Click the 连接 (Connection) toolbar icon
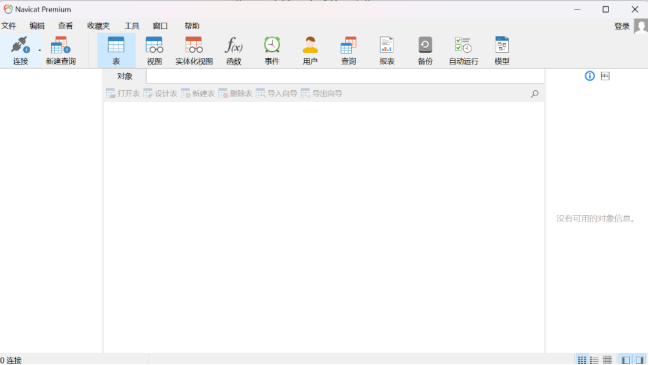 click(x=20, y=50)
